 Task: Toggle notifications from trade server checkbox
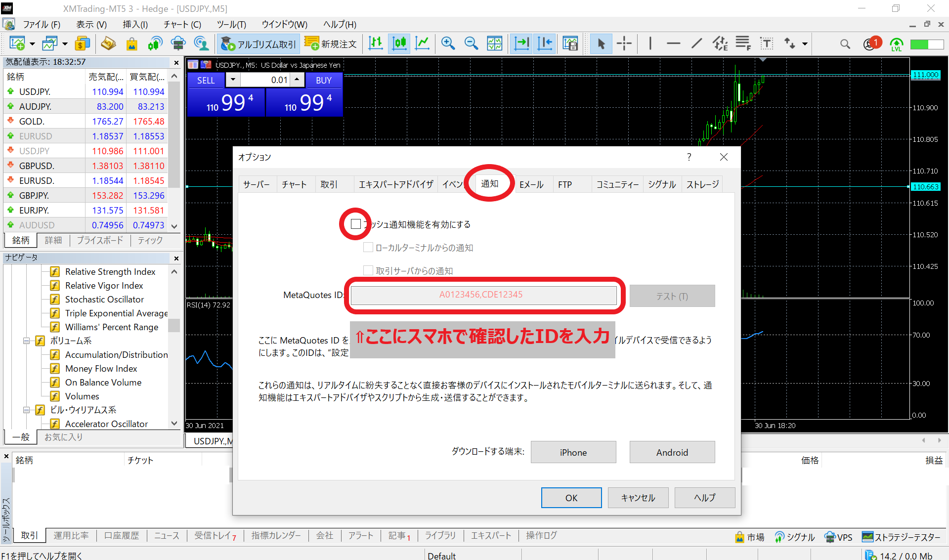tap(368, 270)
